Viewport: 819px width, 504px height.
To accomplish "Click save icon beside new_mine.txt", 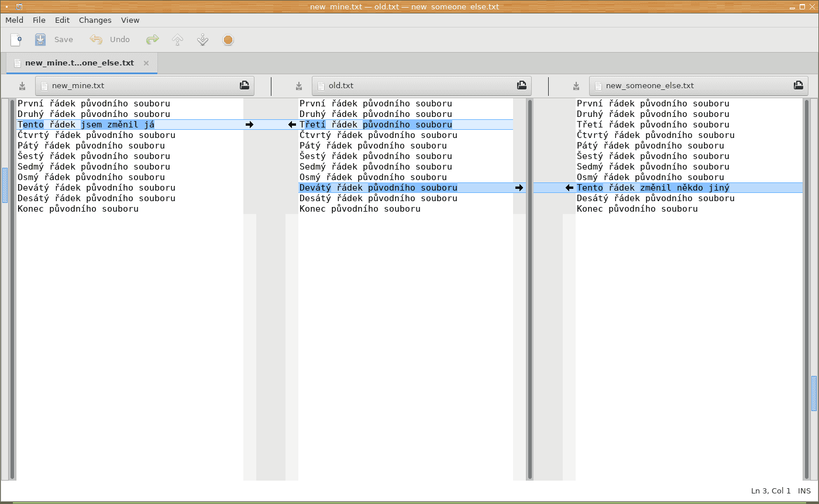I will (22, 86).
